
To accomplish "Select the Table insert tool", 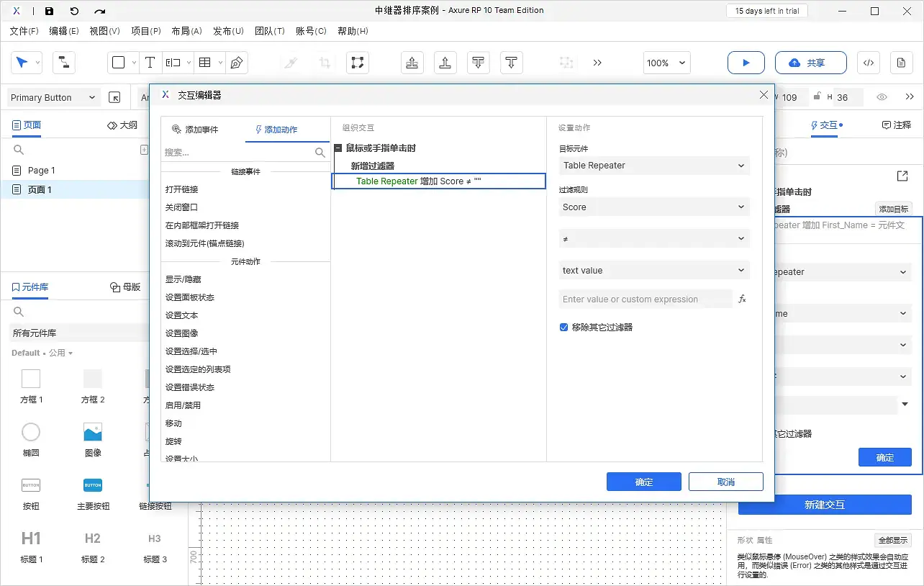I will (x=205, y=63).
